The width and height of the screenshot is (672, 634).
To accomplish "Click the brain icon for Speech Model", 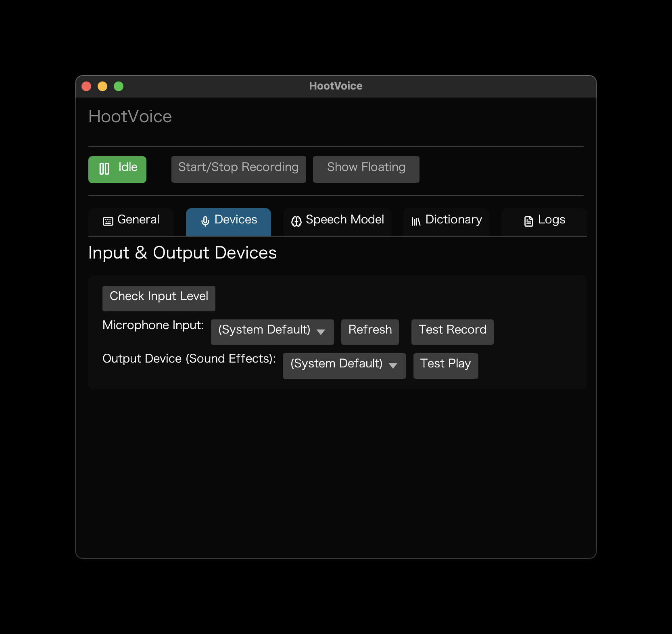I will point(296,221).
